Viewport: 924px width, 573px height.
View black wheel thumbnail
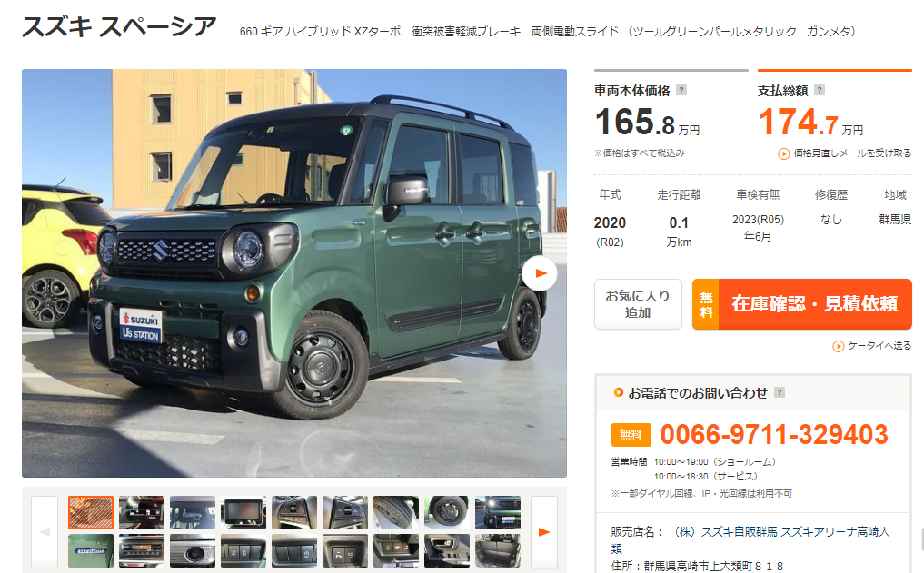447,512
